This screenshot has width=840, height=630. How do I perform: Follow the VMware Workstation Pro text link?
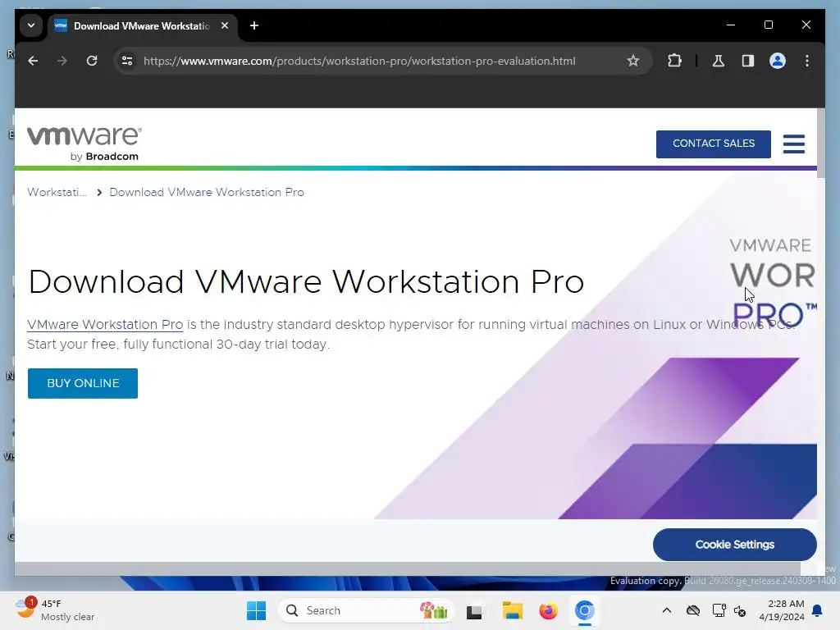[105, 325]
